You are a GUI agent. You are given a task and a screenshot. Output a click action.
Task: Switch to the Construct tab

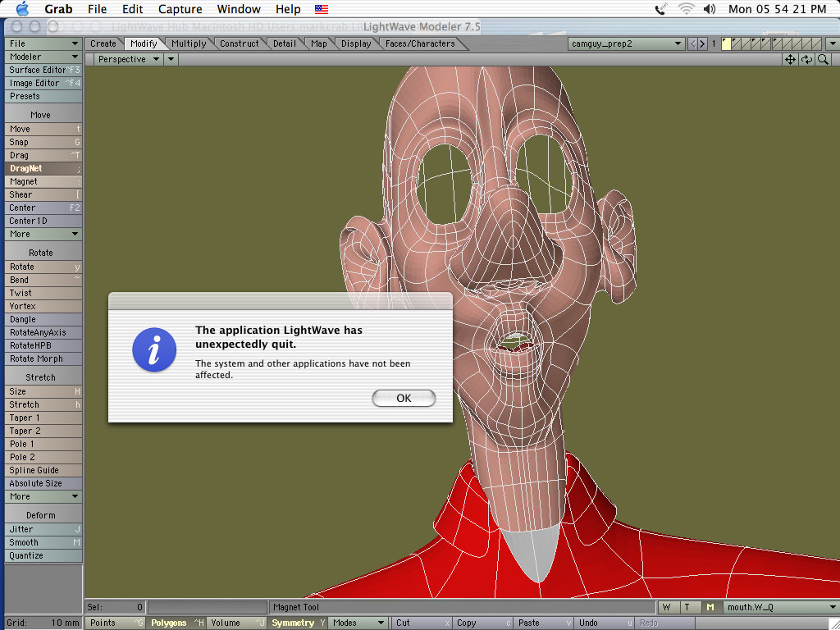(239, 44)
